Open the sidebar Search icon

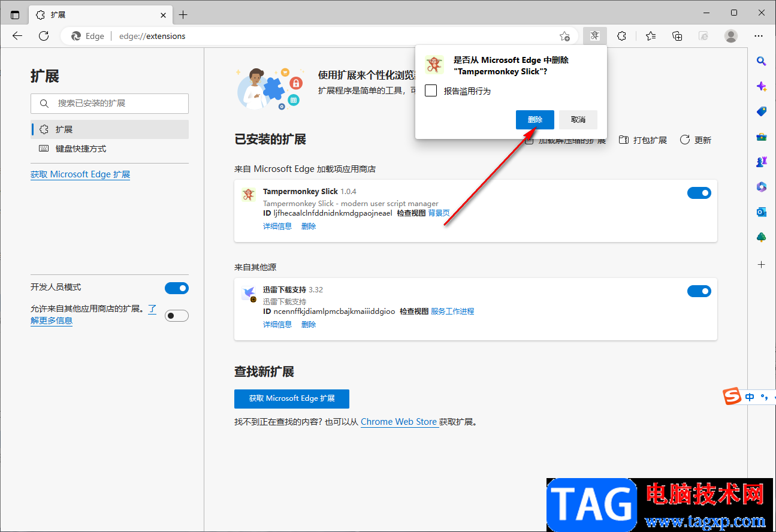[x=762, y=61]
